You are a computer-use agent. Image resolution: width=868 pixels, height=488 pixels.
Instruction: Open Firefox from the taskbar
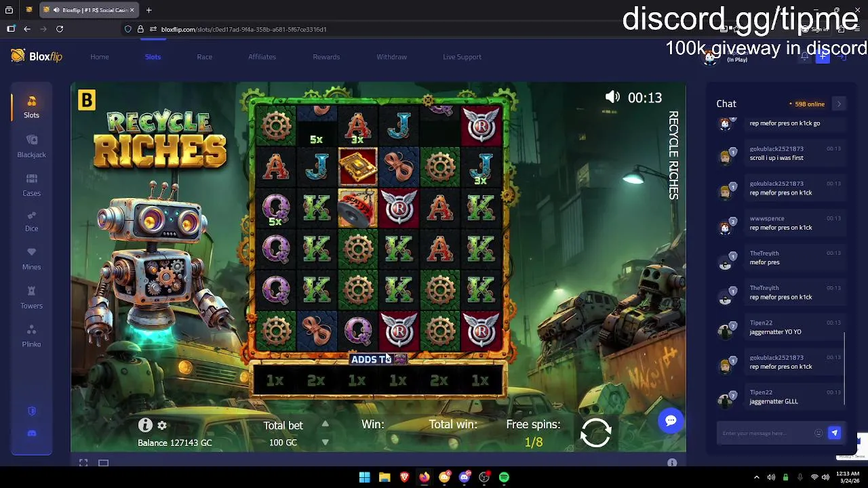425,477
